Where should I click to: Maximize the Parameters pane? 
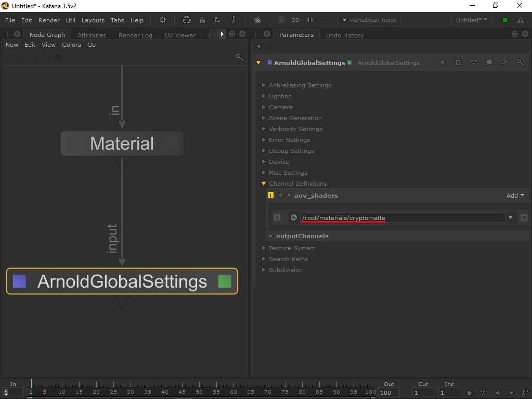[515, 34]
